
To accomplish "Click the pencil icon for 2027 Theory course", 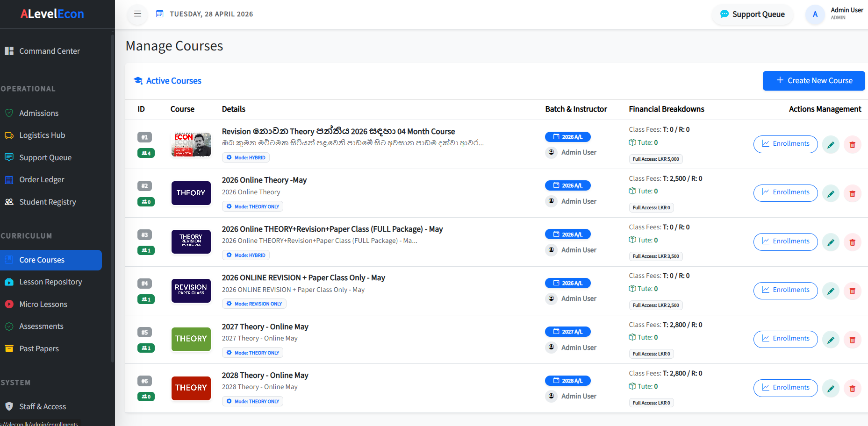I will click(831, 340).
